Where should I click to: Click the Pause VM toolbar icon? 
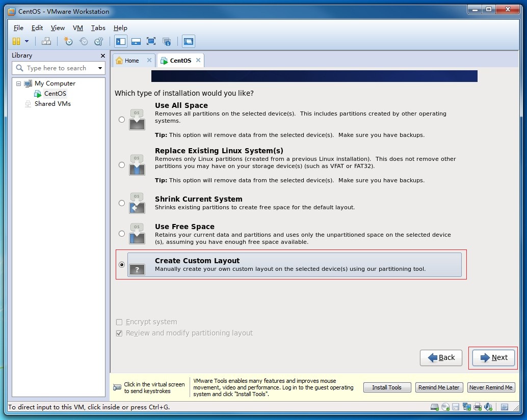(16, 41)
